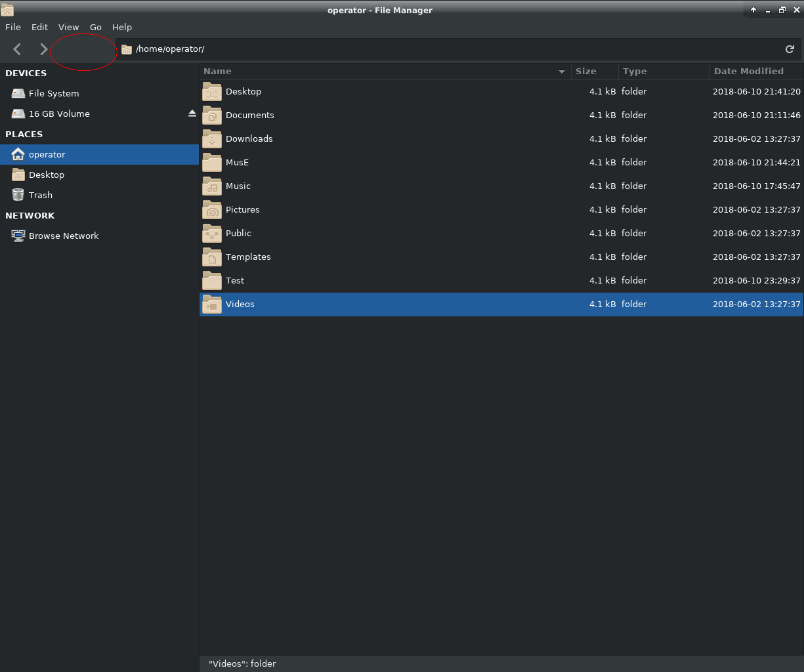Select the Test folder row

pos(394,281)
